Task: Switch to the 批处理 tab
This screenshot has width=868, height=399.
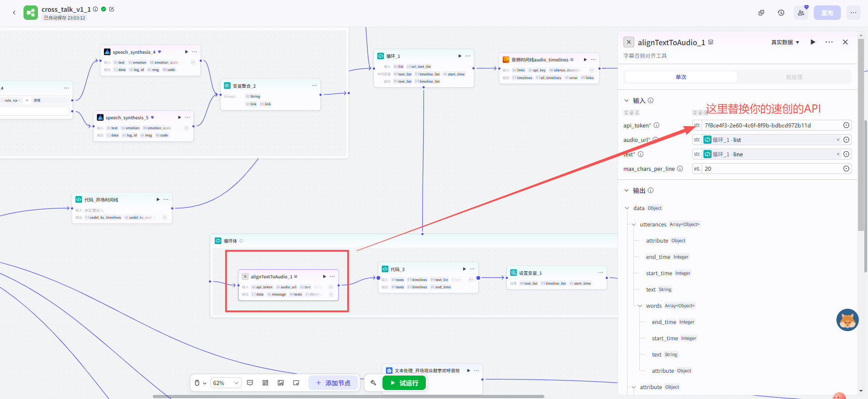Action: coord(794,77)
